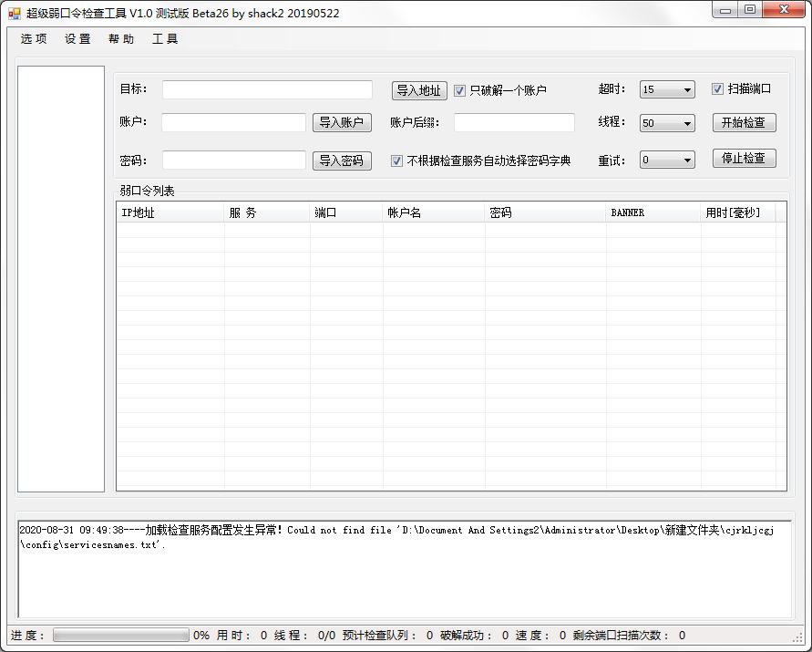Viewport: 812px width, 652px height.
Task: Open the 工具 menu
Action: click(x=164, y=39)
